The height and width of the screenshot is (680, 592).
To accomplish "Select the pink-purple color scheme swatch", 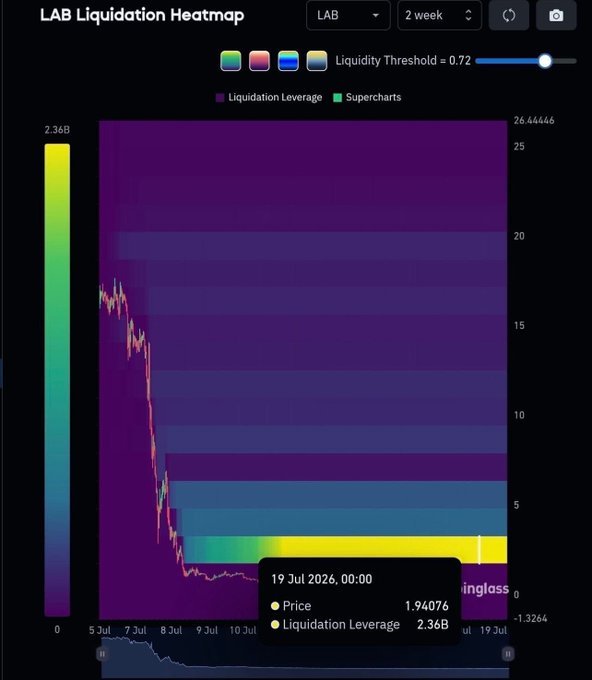I will pyautogui.click(x=259, y=61).
